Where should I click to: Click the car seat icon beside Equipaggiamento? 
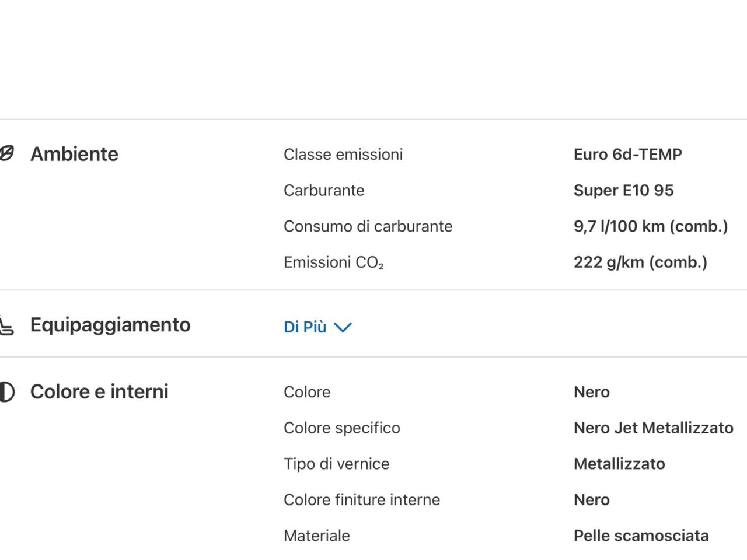[6, 325]
